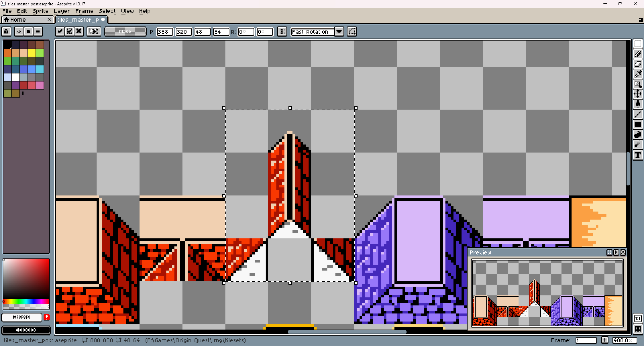The image size is (644, 346).
Task: Open the Fast Rotation algorithm dropdown
Action: click(339, 32)
